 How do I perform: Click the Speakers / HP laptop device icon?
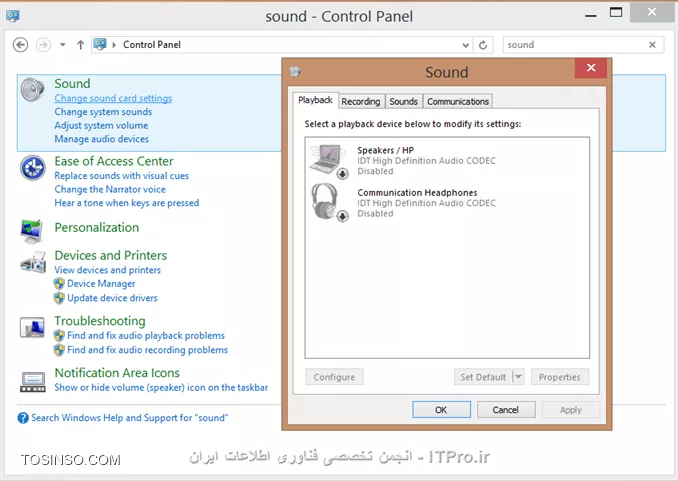click(x=329, y=161)
